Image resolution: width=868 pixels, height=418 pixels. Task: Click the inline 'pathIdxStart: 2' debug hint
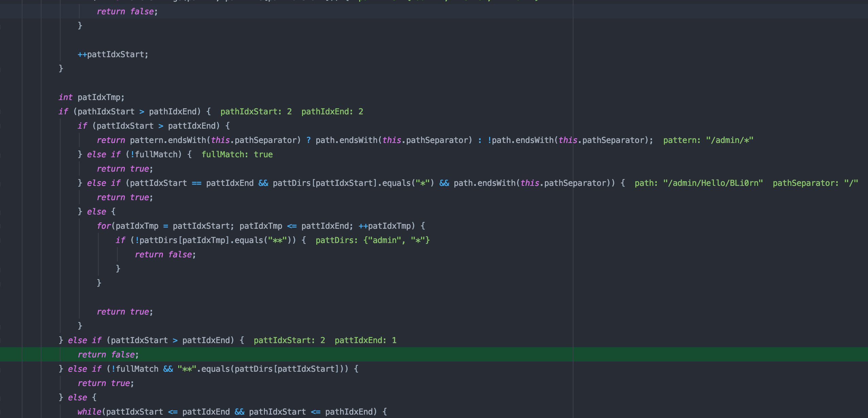tap(256, 111)
